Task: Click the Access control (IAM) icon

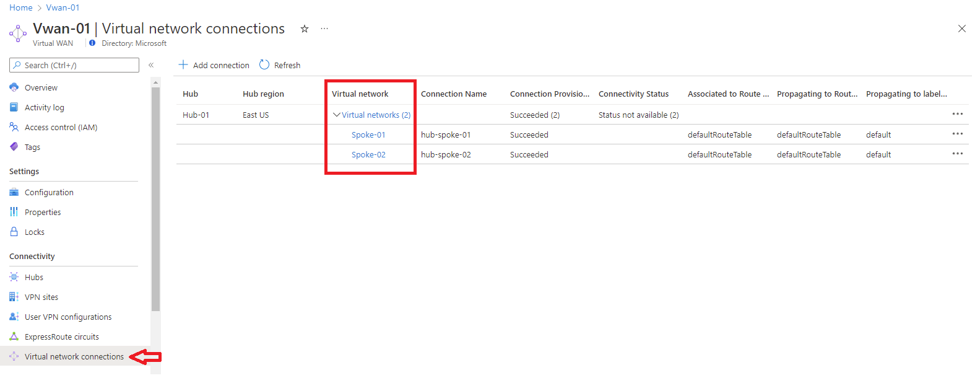Action: point(14,127)
